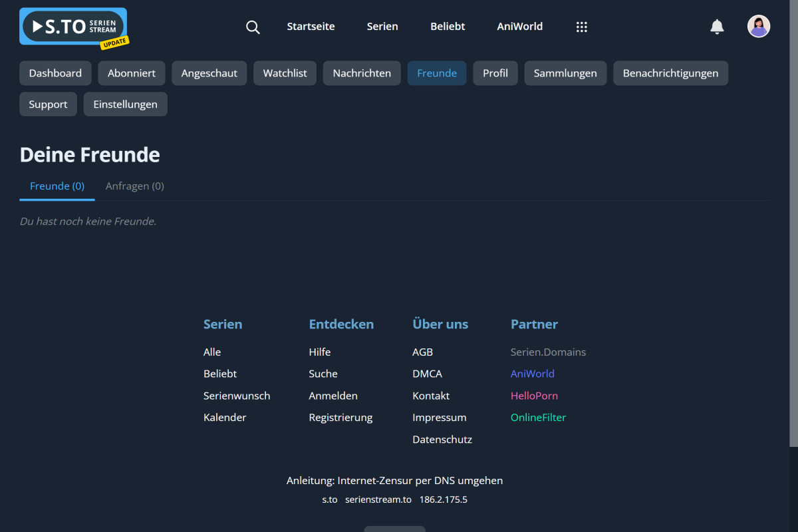The image size is (798, 532).
Task: Click the user profile avatar
Action: [758, 27]
